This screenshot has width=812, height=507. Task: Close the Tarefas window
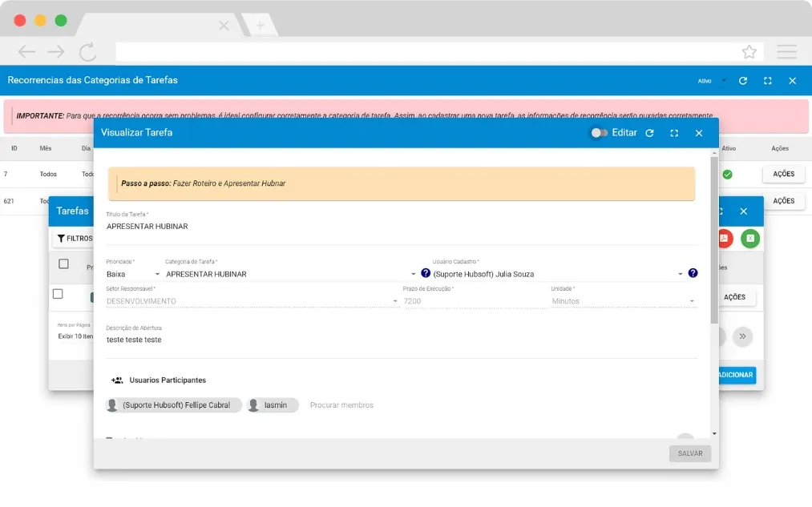coord(744,211)
